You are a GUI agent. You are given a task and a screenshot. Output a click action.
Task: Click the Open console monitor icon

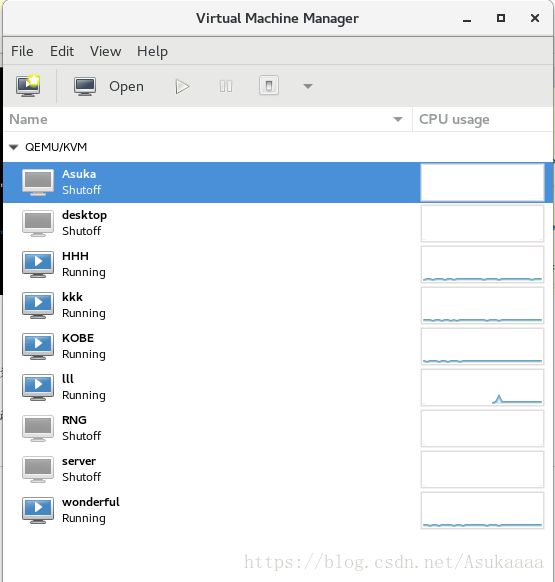click(x=85, y=86)
